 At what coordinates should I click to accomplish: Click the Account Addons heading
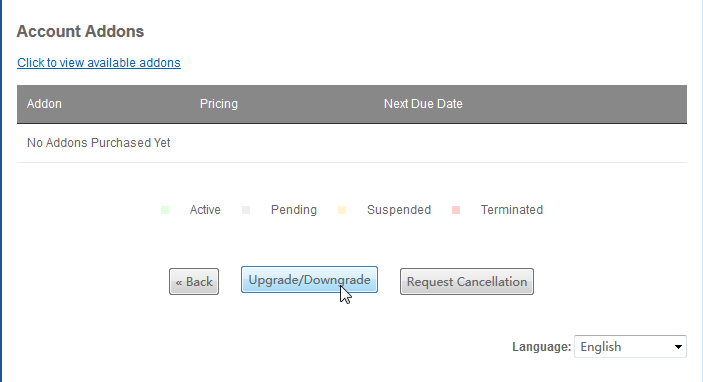coord(80,31)
